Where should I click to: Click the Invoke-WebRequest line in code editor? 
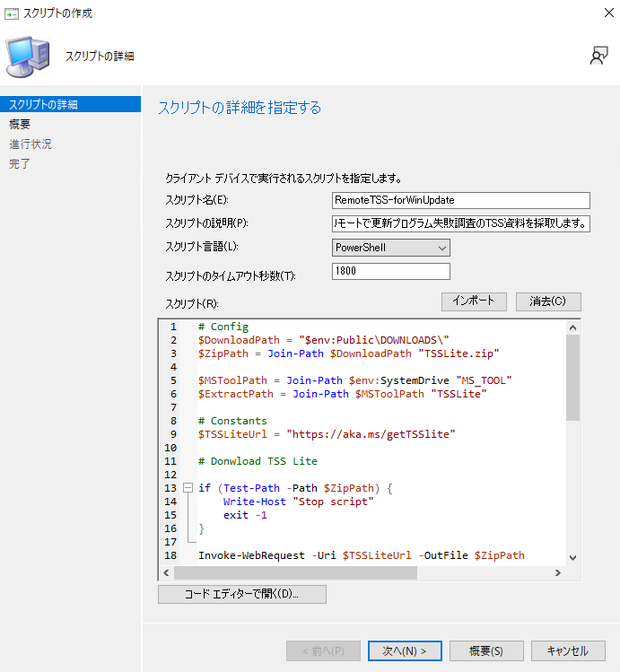click(x=361, y=556)
